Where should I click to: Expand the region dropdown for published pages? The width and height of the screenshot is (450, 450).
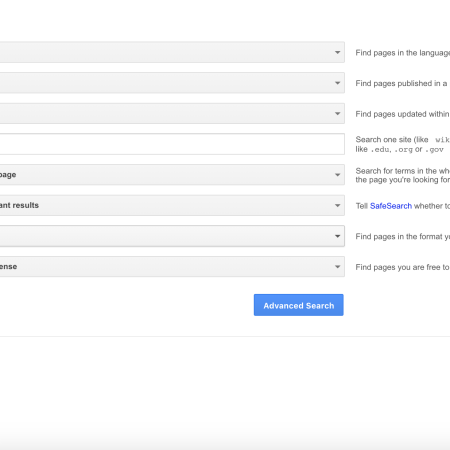(172, 83)
